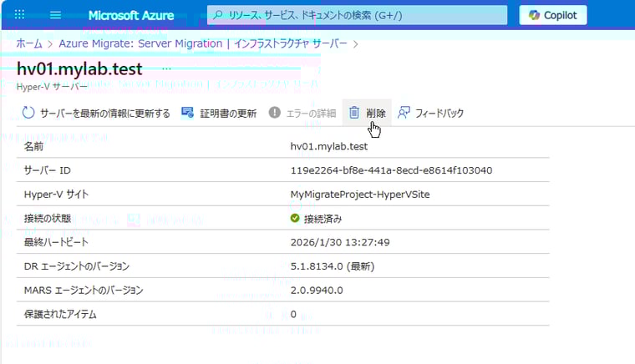Open Azure Migrate: Server Migration breadcrumb link

pos(203,43)
